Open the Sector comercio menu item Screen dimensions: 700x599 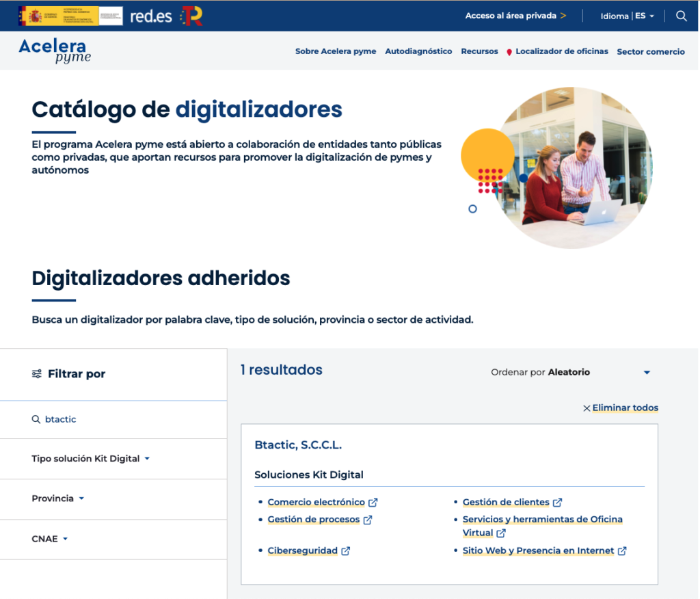[651, 51]
